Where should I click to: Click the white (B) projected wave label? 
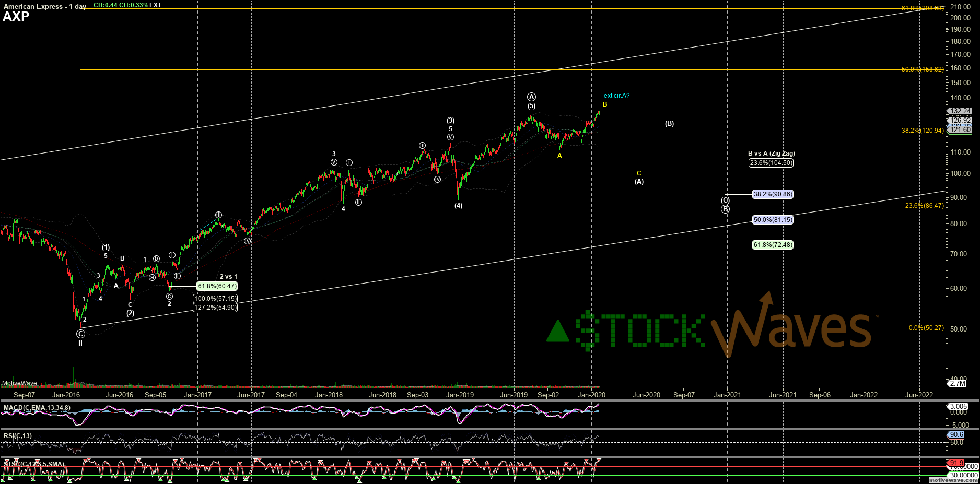pos(669,124)
